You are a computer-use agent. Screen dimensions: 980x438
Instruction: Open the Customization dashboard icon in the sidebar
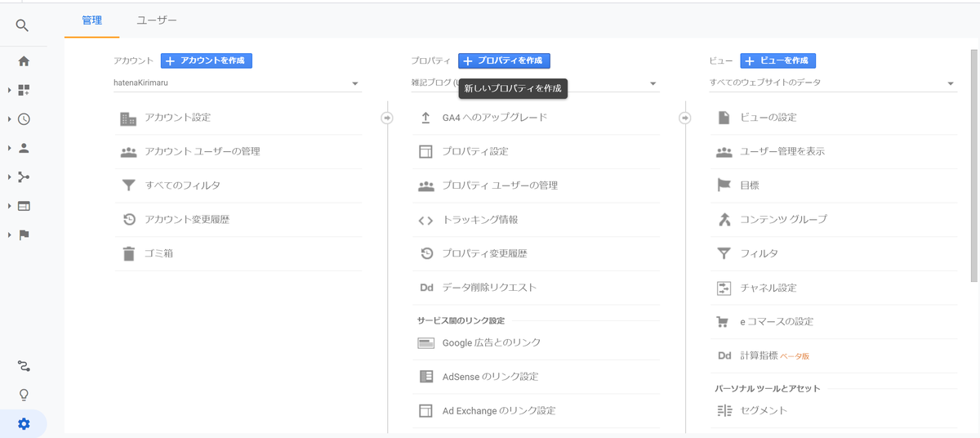click(x=24, y=90)
